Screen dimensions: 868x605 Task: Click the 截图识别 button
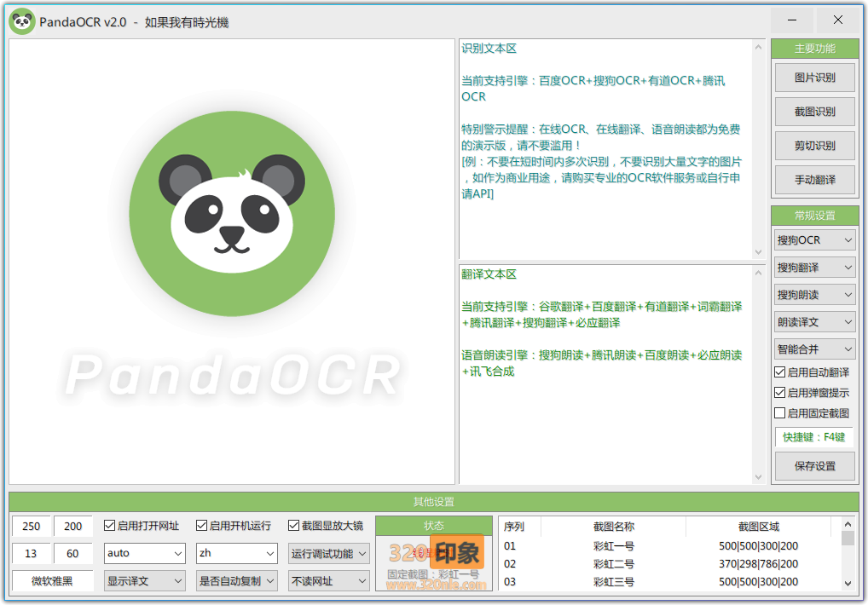[814, 112]
